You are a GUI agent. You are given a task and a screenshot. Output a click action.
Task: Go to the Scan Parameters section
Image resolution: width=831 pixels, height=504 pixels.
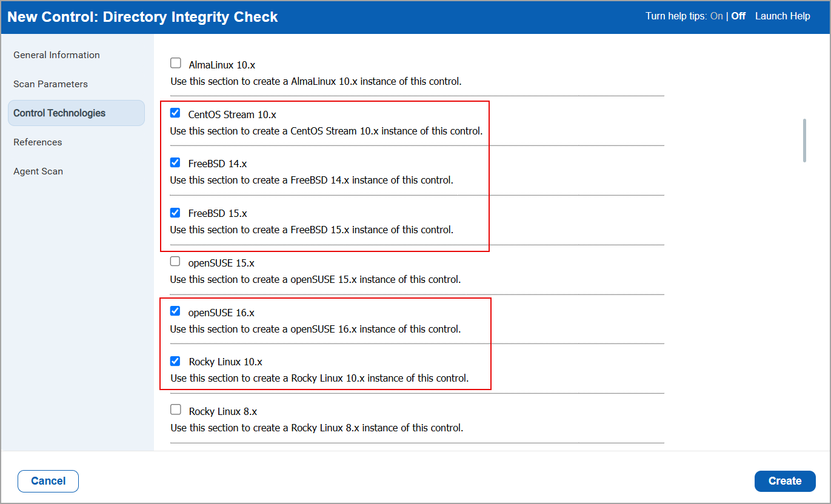point(50,84)
